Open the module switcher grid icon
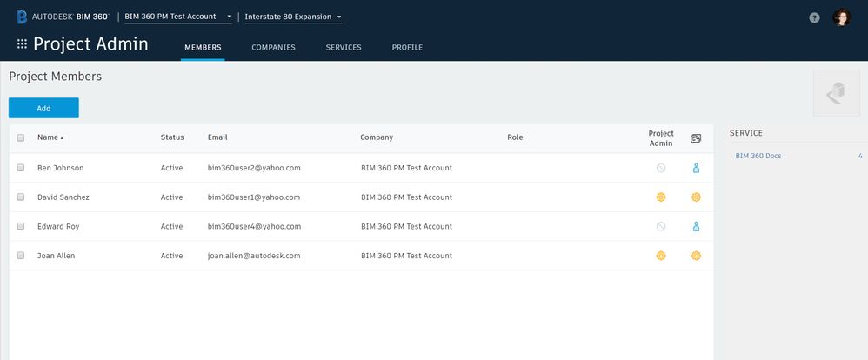Viewport: 868px width, 360px height. pos(22,43)
